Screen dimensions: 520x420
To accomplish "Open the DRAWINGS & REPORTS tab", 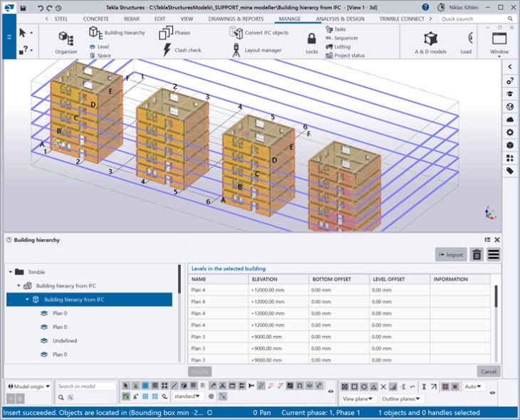I will tap(236, 19).
